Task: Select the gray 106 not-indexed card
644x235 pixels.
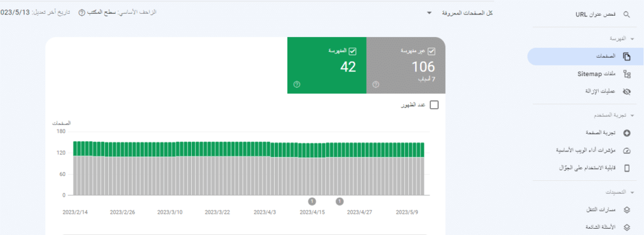Action: point(406,65)
